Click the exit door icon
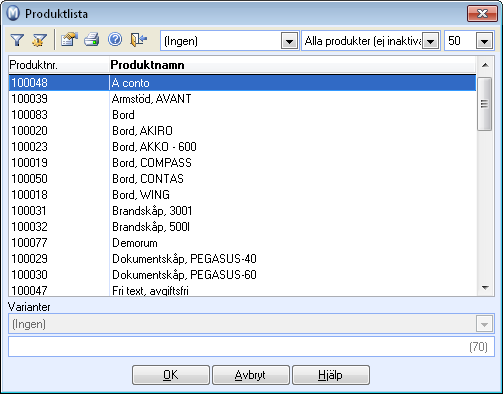 tap(139, 40)
